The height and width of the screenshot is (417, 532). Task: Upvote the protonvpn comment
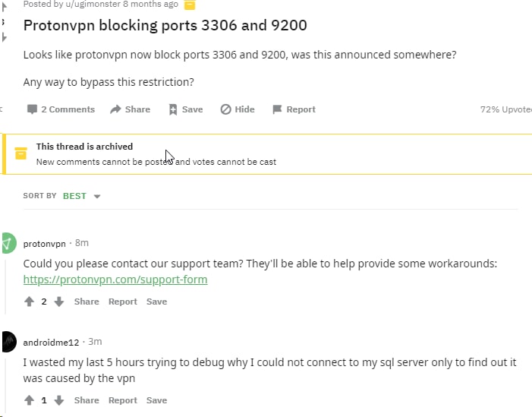pos(30,302)
